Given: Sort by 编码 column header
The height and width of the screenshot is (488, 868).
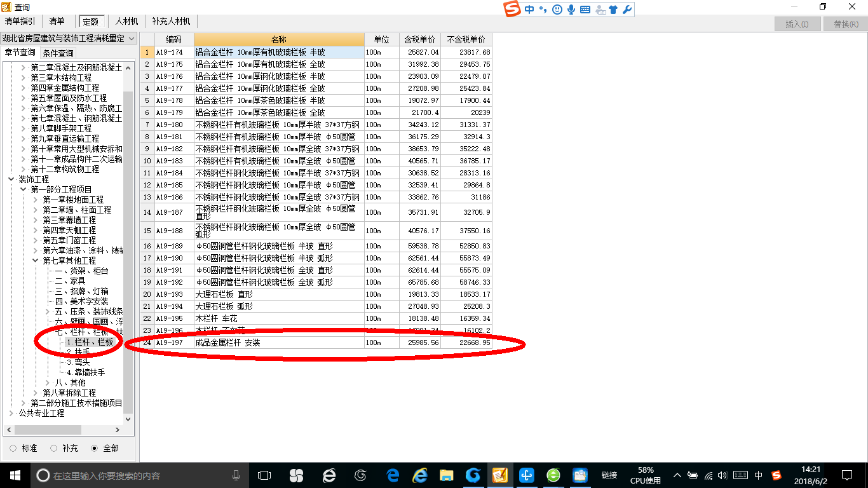Looking at the screenshot, I should point(174,39).
